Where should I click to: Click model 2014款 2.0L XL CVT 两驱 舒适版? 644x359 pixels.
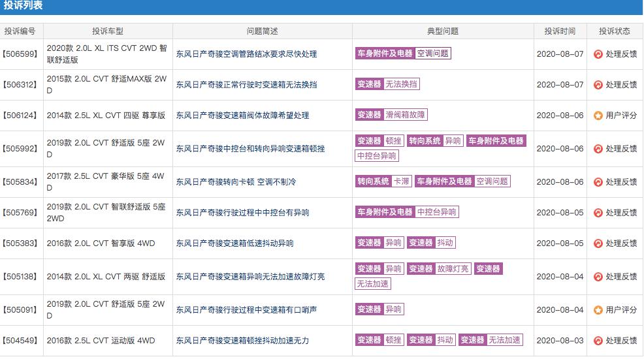point(106,277)
